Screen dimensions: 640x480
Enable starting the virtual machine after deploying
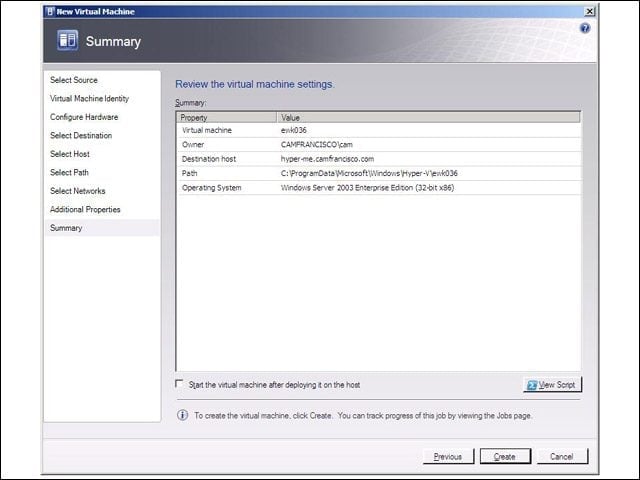179,384
